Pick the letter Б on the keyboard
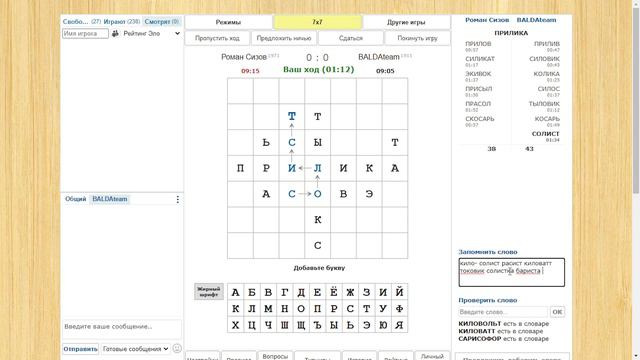 coord(252,292)
